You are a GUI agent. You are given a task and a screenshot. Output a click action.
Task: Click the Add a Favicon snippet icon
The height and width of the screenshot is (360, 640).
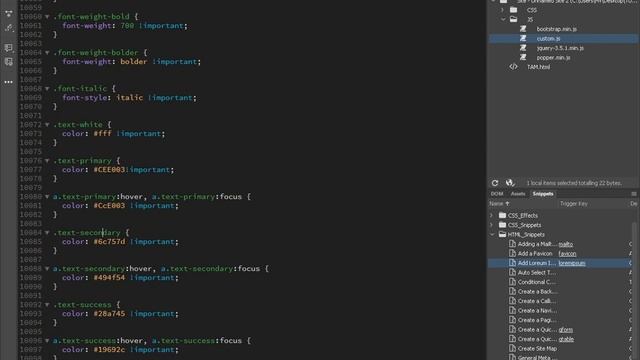click(512, 253)
